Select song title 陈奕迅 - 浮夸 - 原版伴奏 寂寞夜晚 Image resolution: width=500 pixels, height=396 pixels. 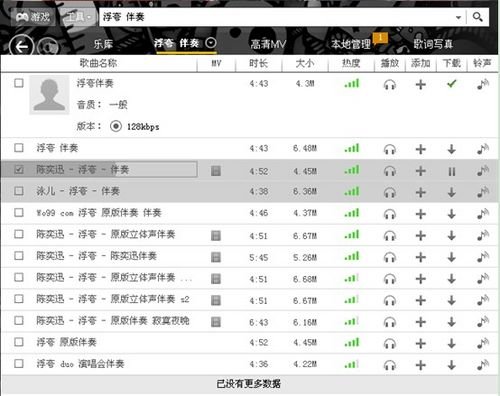(113, 321)
